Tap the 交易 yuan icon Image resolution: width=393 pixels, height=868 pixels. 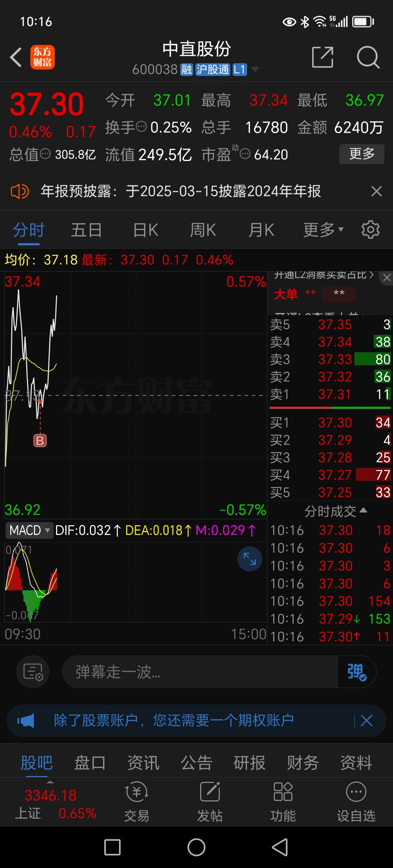pyautogui.click(x=137, y=792)
